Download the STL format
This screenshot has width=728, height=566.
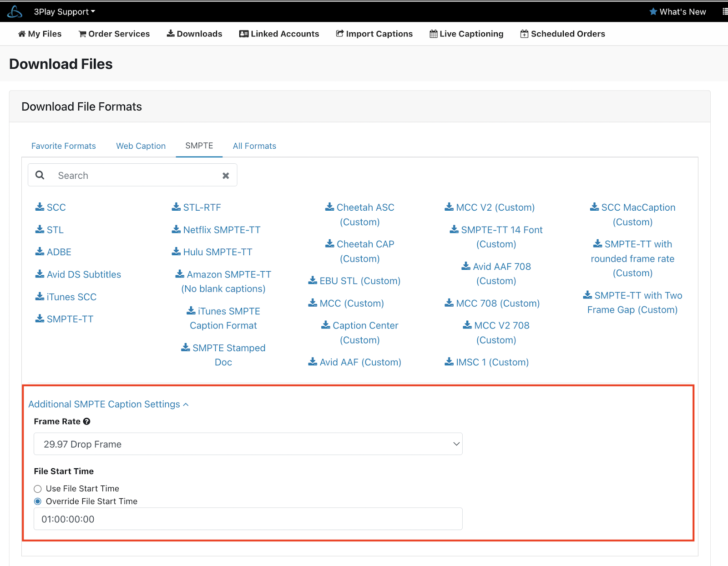(50, 230)
